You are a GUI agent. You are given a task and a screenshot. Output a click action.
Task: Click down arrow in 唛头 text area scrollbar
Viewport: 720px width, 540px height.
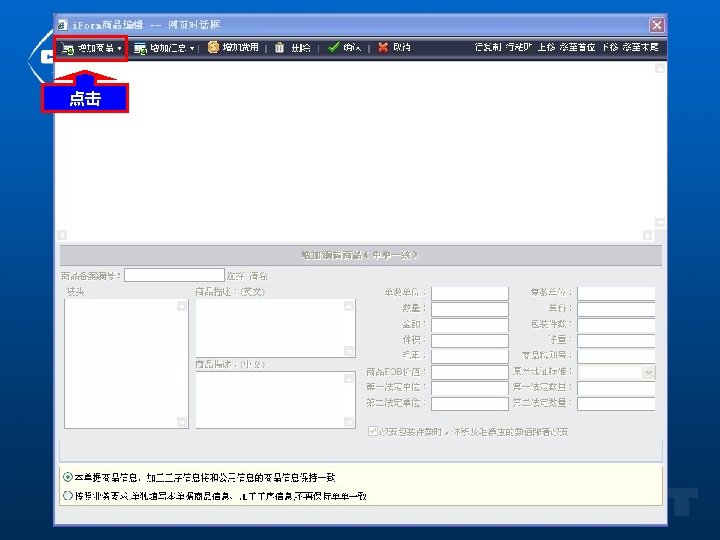pyautogui.click(x=182, y=422)
